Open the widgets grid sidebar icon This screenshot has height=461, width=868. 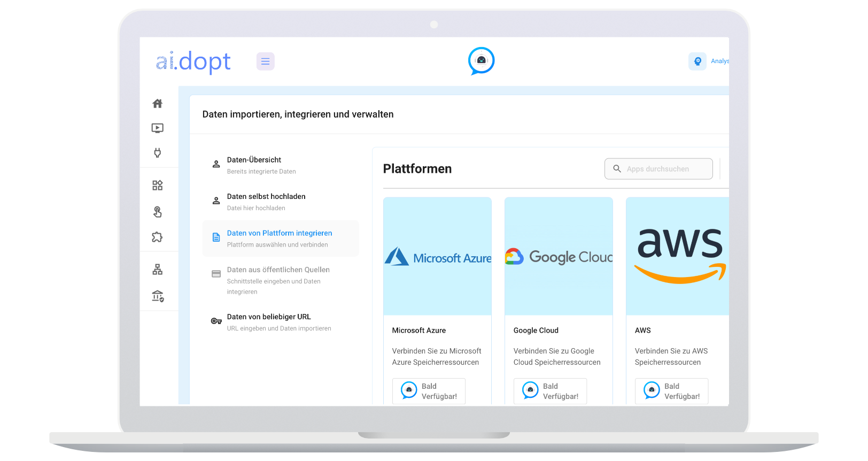[x=157, y=186]
